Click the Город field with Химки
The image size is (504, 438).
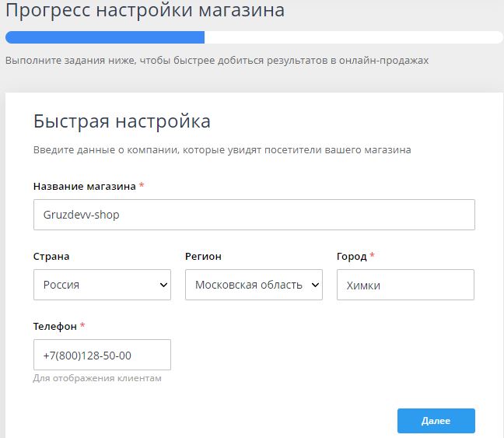click(x=405, y=285)
